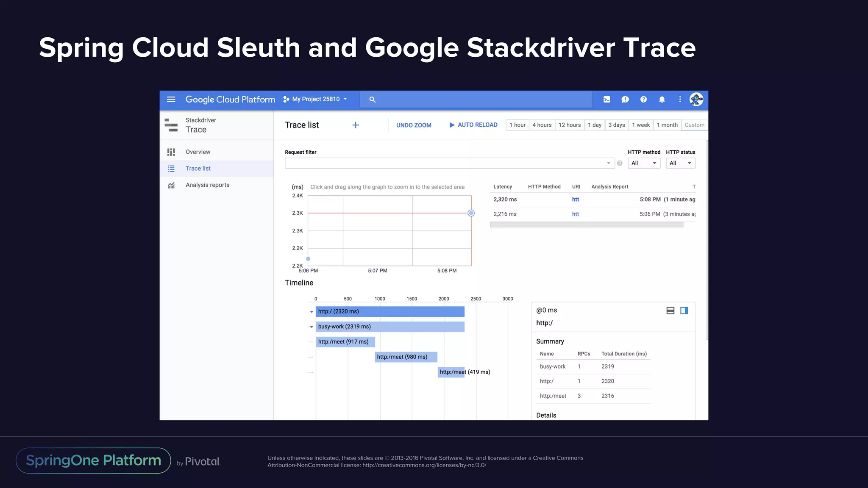Open the URI link for 2,320 ms trace
This screenshot has width=868, height=488.
pyautogui.click(x=575, y=200)
